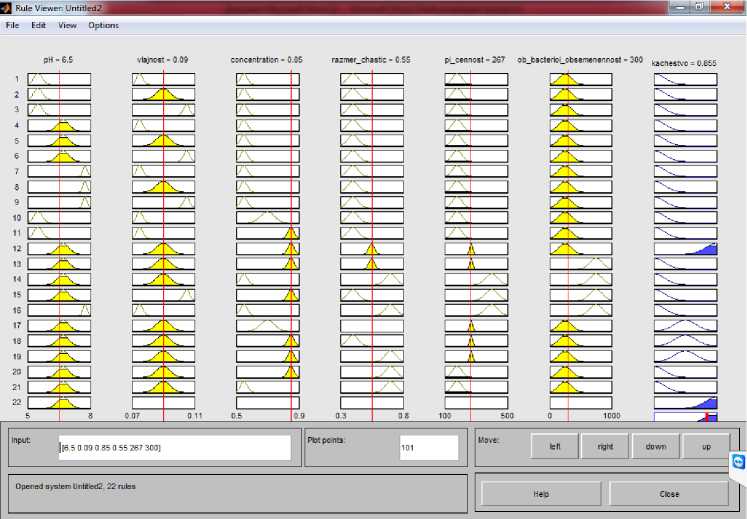Image resolution: width=747 pixels, height=519 pixels.
Task: Click the Close button in bottom panel
Action: [x=669, y=494]
